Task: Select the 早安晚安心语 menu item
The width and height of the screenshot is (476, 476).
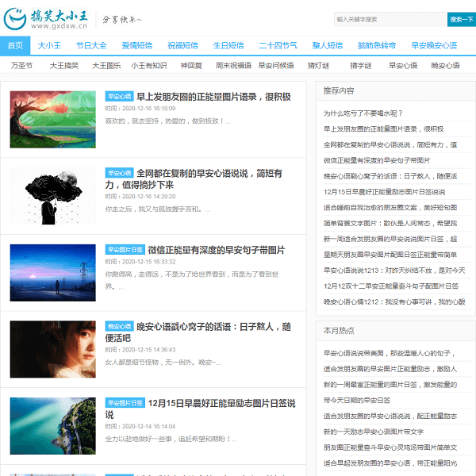Action: pos(434,46)
